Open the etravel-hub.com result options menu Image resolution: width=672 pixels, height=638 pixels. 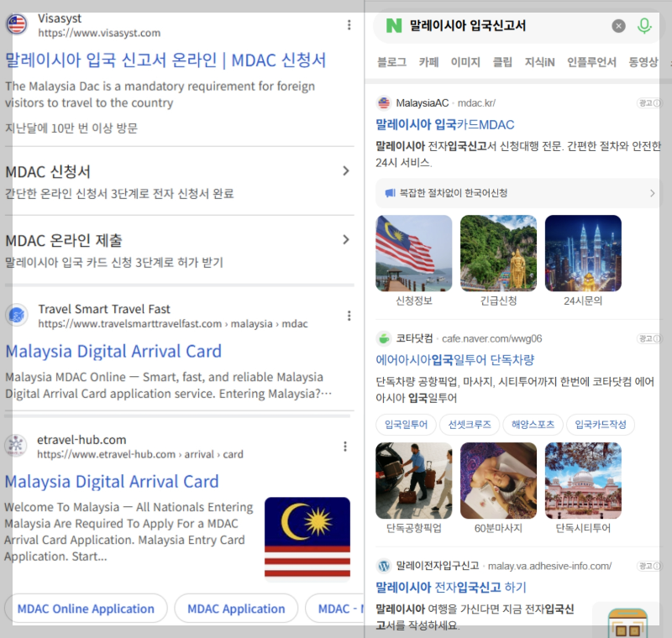pyautogui.click(x=345, y=447)
